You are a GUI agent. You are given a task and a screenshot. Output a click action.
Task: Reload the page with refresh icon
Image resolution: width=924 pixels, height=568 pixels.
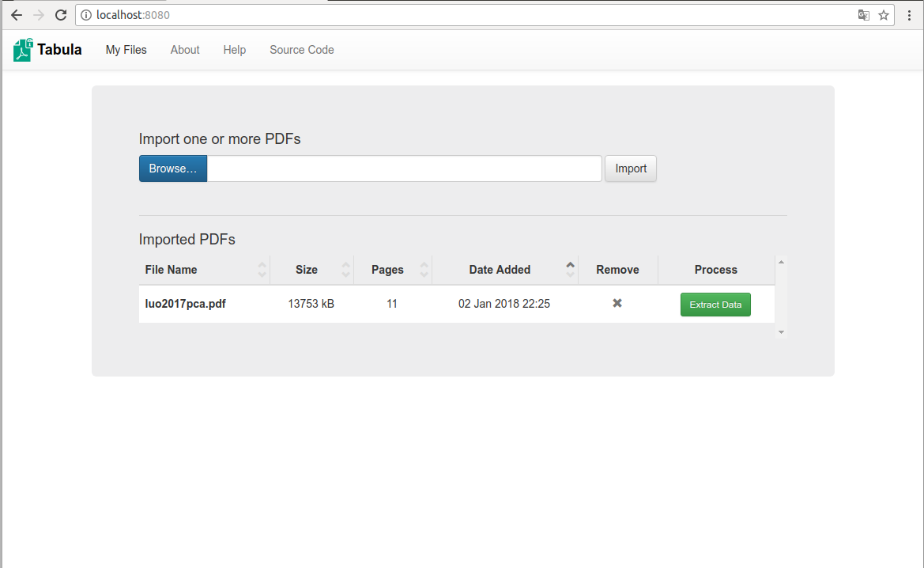[x=61, y=15]
